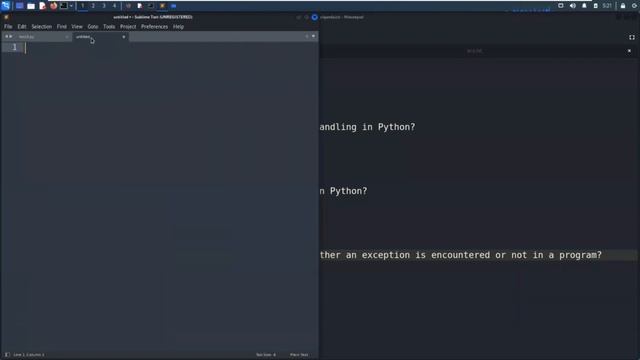
Task: Close the tab in the right window
Action: 629,51
